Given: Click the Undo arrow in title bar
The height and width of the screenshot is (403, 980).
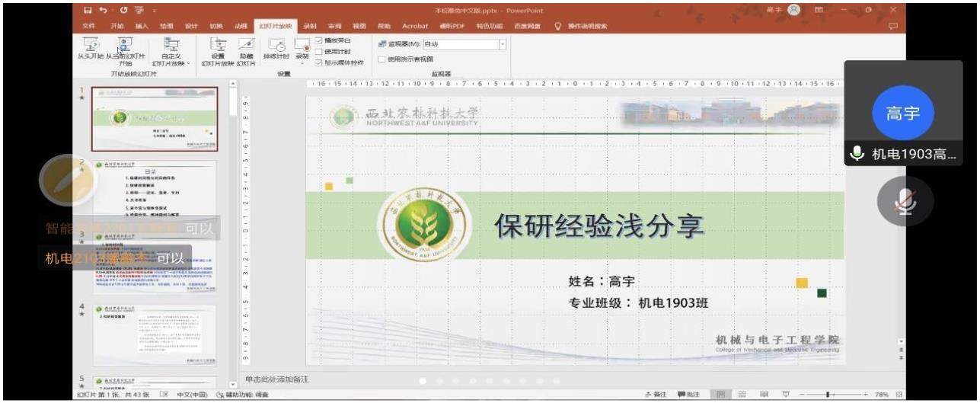Looking at the screenshot, I should [x=102, y=11].
